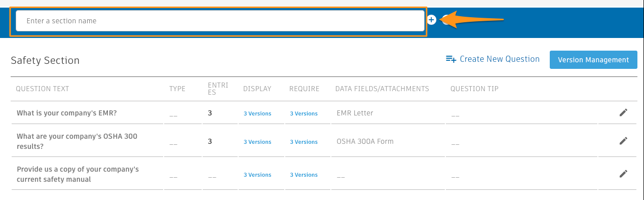Viewport: 644px width, 200px height.
Task: Click the 'Safety Section' heading
Action: coord(45,60)
